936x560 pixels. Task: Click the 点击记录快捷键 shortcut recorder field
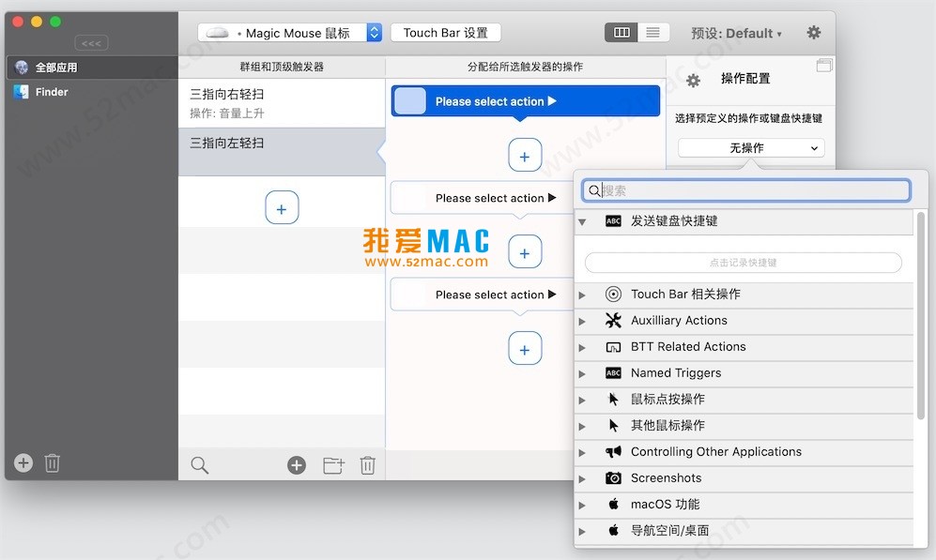[x=744, y=263]
